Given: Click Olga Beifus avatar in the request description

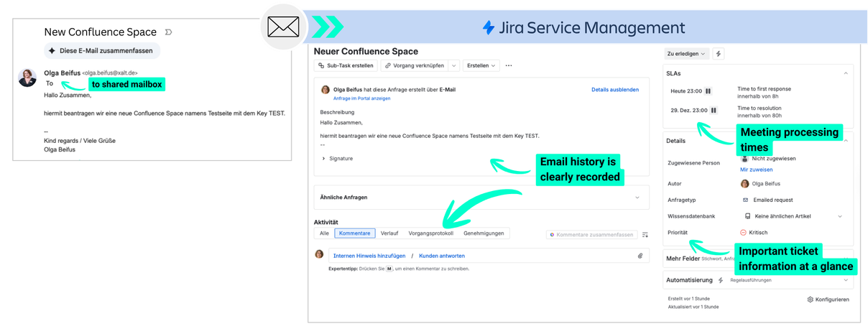Looking at the screenshot, I should [x=325, y=90].
